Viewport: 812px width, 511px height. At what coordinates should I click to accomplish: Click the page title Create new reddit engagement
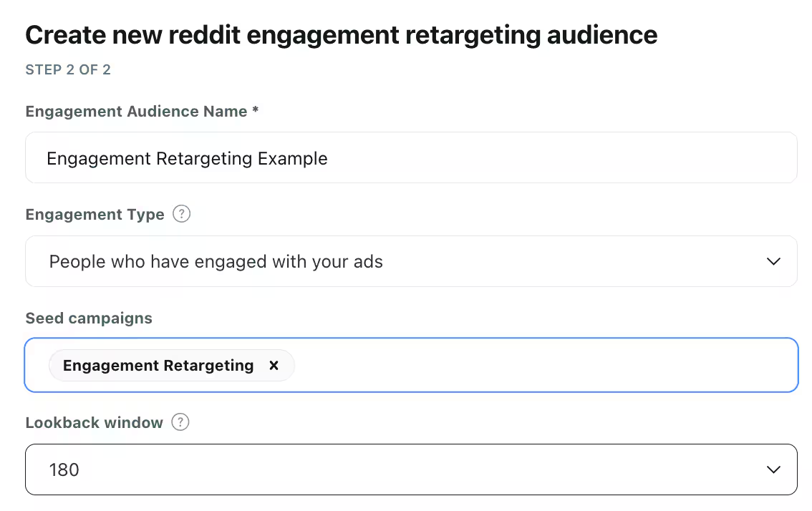342,34
